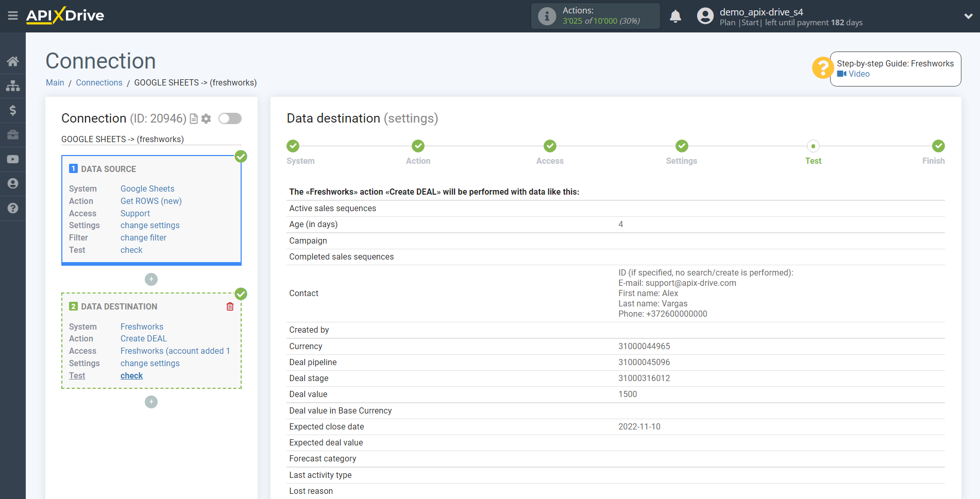Click the Deal value 1500 cell
980x499 pixels.
click(x=628, y=394)
